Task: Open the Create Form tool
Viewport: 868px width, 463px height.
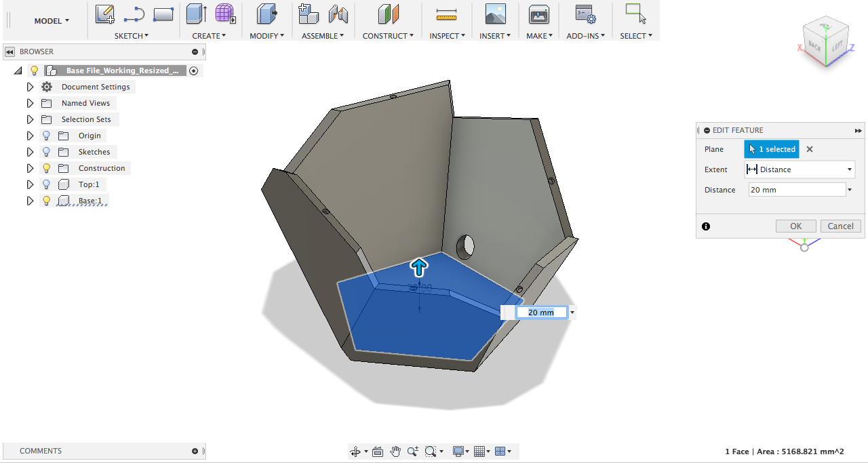Action: [225, 14]
